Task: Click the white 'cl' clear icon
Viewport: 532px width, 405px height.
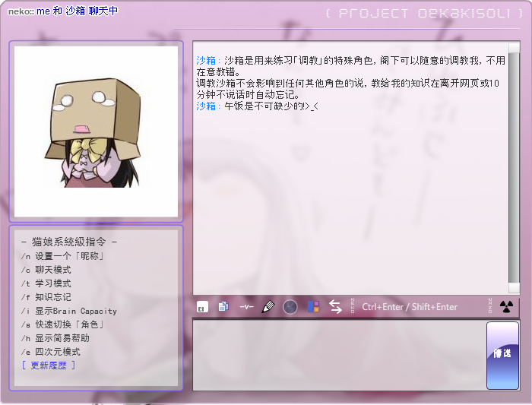Action: [x=202, y=307]
